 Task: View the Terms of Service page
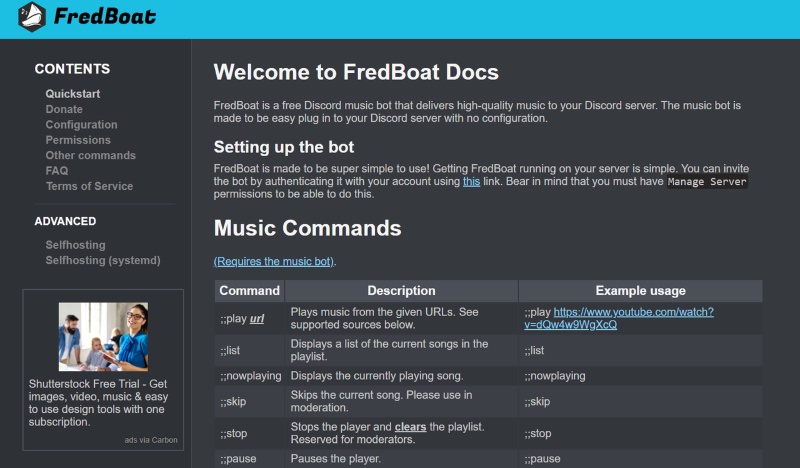coord(89,186)
